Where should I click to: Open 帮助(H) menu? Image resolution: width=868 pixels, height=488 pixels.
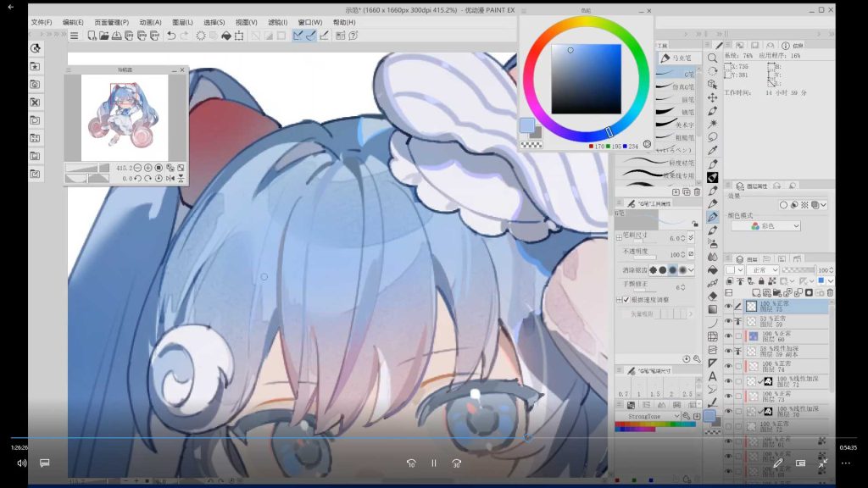pyautogui.click(x=344, y=22)
